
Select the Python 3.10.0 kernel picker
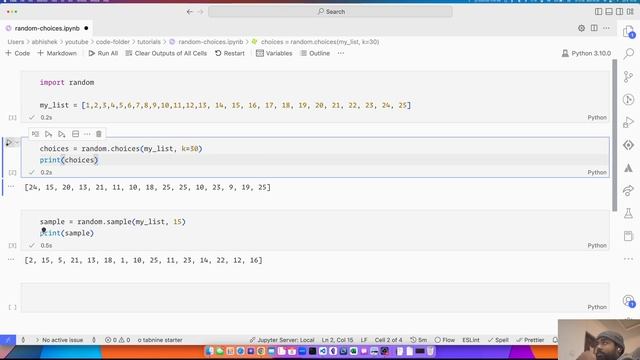pos(587,53)
